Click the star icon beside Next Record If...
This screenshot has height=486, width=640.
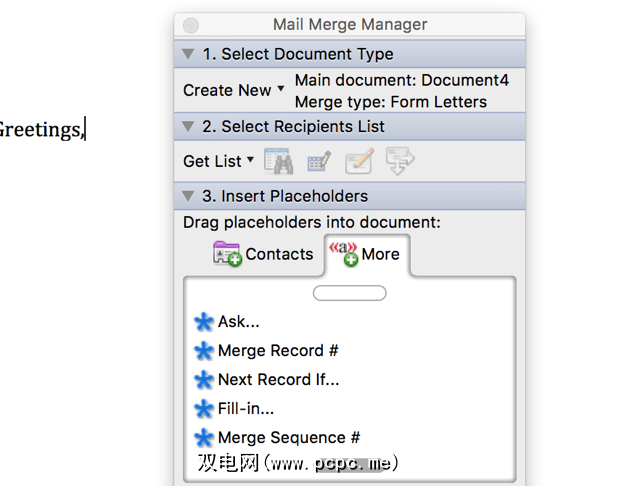pyautogui.click(x=204, y=380)
